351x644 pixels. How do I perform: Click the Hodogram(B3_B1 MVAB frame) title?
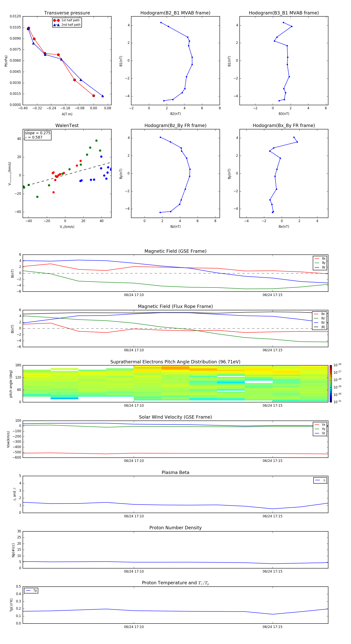tap(284, 13)
